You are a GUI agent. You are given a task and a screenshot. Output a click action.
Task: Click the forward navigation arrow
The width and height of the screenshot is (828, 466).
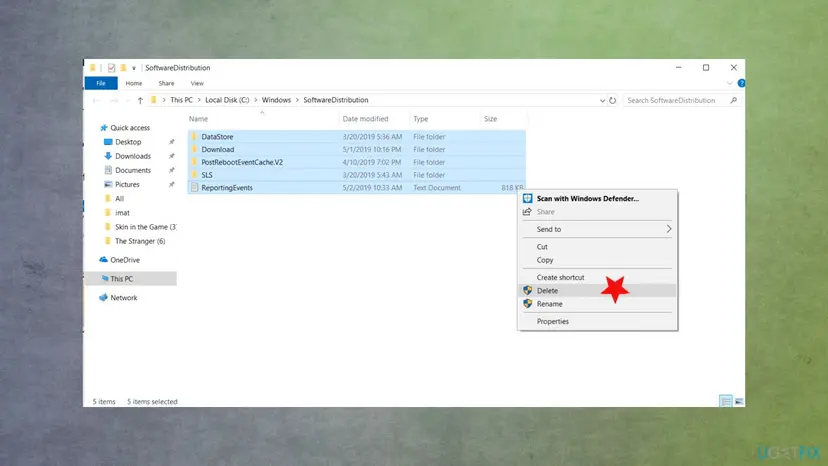coord(114,100)
